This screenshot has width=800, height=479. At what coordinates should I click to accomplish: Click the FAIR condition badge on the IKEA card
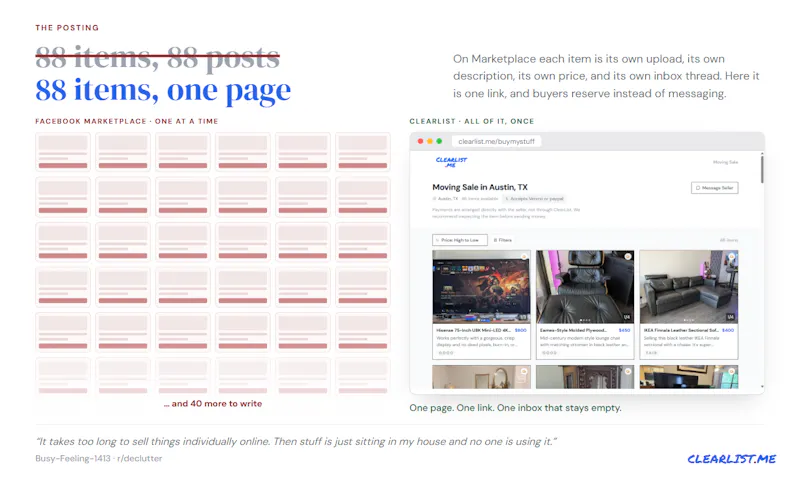(651, 353)
